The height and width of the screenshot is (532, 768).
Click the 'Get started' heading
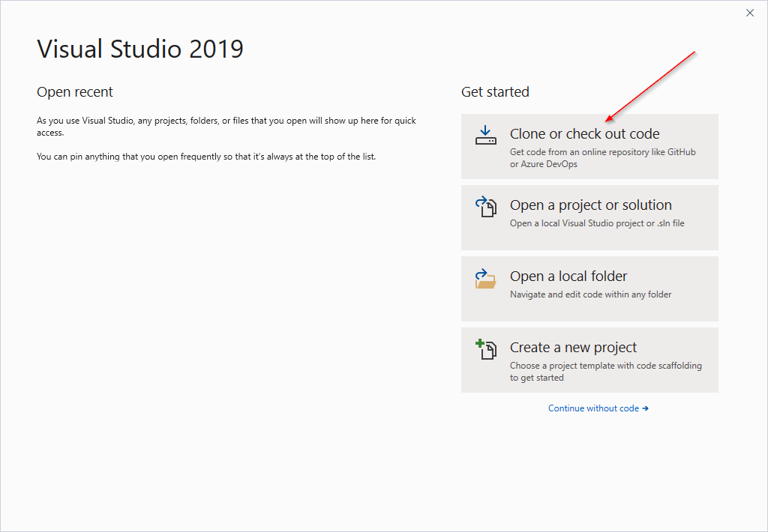point(495,92)
